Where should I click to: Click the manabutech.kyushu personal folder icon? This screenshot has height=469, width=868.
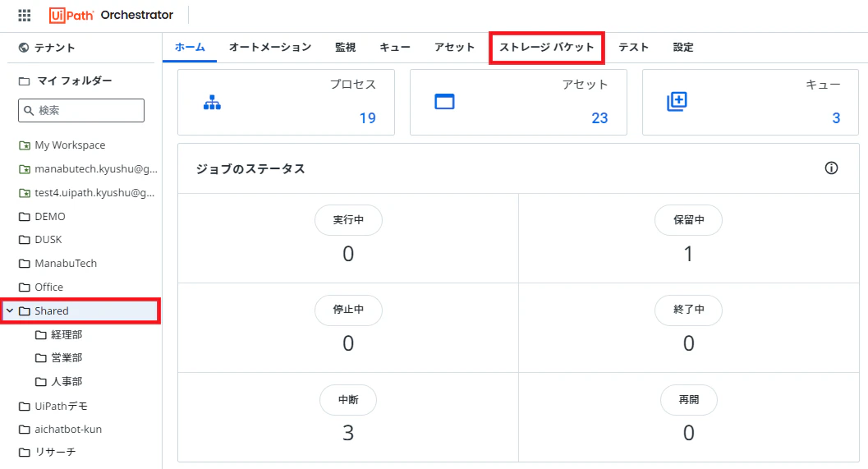25,169
